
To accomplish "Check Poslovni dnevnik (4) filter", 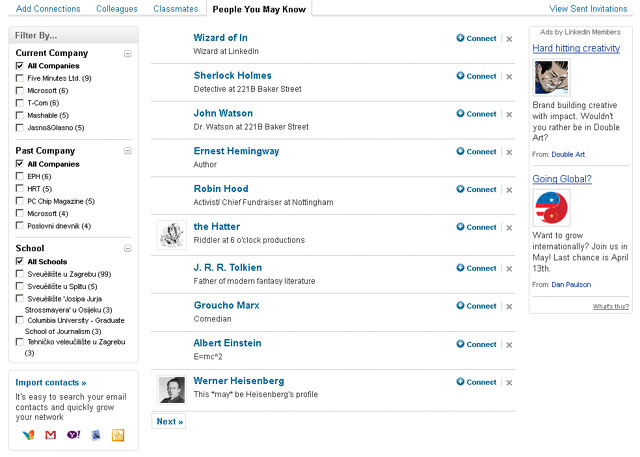I will pos(19,225).
